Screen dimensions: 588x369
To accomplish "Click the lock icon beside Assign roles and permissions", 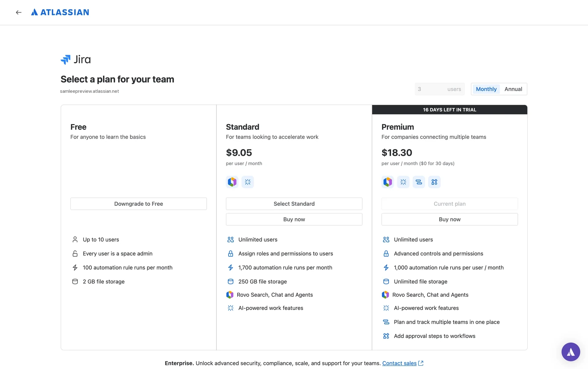I will (231, 254).
